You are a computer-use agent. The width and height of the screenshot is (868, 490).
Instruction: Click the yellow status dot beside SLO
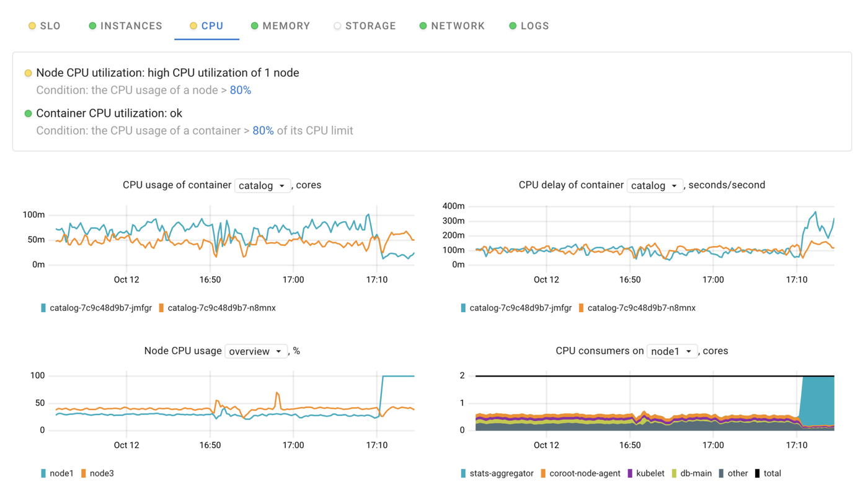coord(32,25)
